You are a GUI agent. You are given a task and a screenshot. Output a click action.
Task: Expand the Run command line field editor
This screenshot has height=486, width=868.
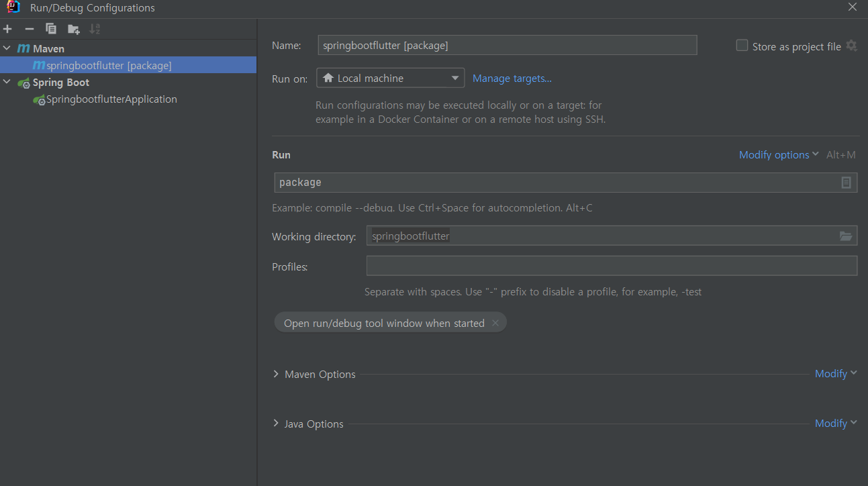coord(846,183)
